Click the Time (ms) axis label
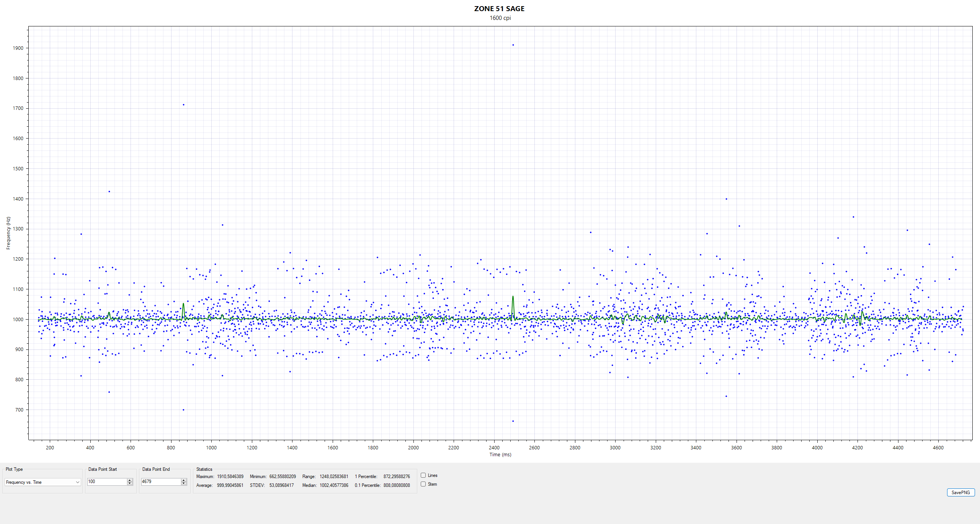This screenshot has height=524, width=980. coord(500,455)
